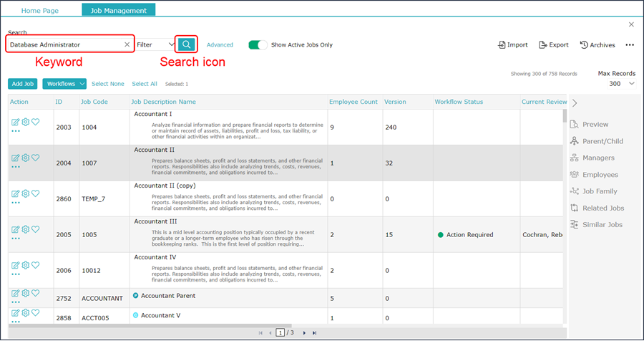Open the three-dot menu for Accountant IV
The width and height of the screenshot is (644, 341).
[16, 274]
